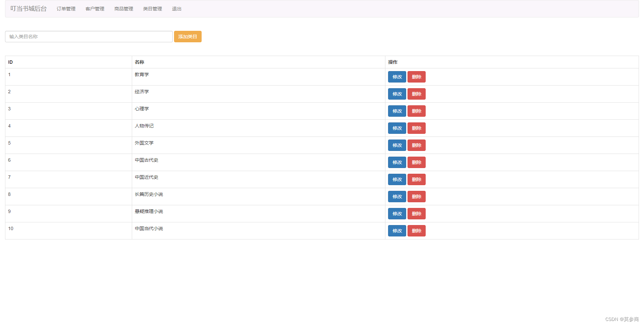644x325 pixels.
Task: Click 退出 to log out
Action: coord(177,9)
